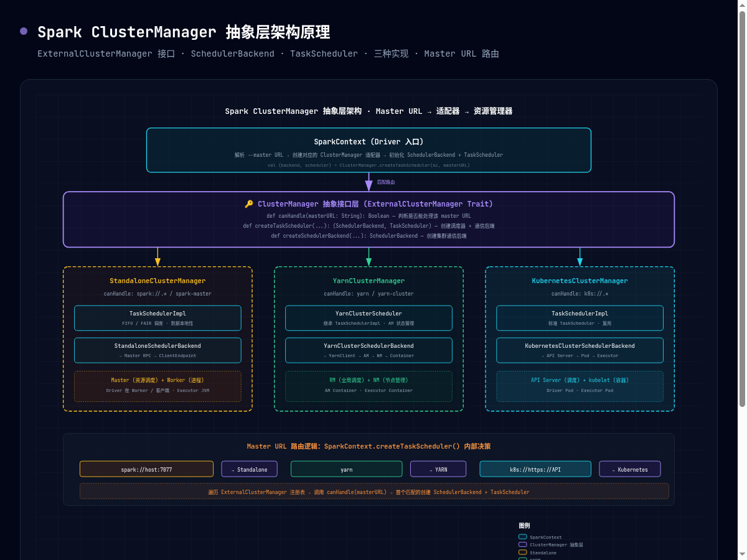Image resolution: width=747 pixels, height=560 pixels.
Task: Click the YarnClusterSchedulerBackend box
Action: coord(369,350)
